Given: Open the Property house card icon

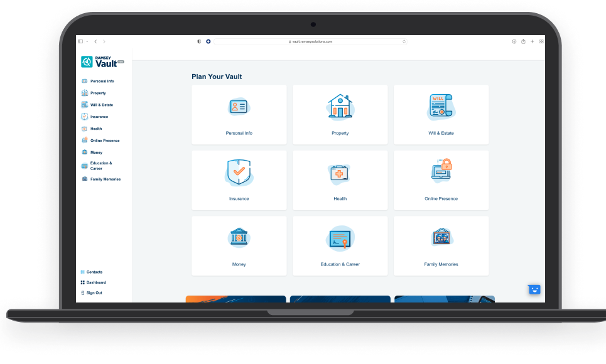Looking at the screenshot, I should [340, 106].
